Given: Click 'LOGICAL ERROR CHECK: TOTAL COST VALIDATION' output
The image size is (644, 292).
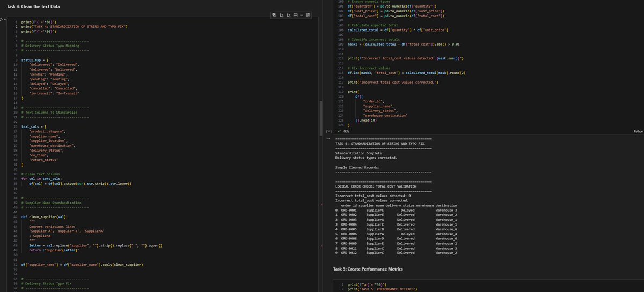Looking at the screenshot, I should point(376,186).
